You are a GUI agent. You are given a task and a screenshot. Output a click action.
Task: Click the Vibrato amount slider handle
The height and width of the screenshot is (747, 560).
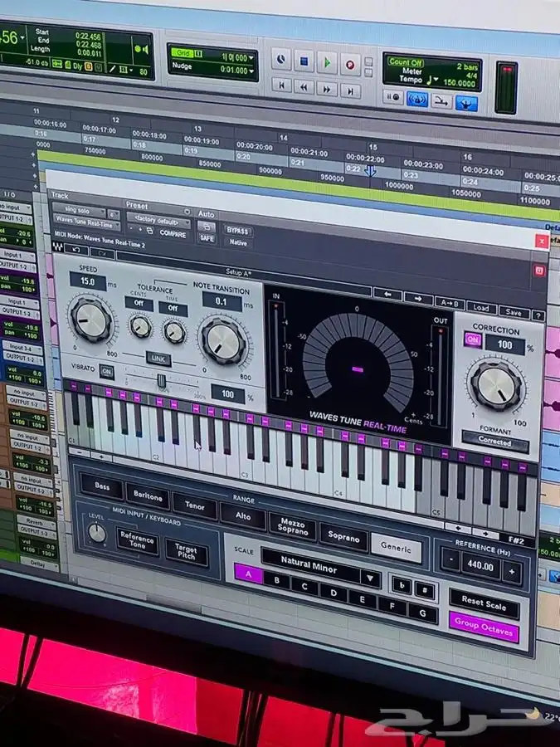pos(162,380)
